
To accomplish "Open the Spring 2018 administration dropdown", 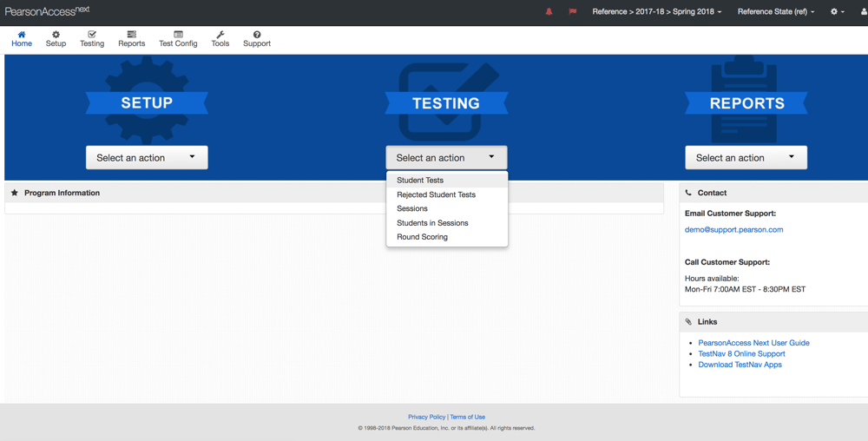I will pos(656,12).
